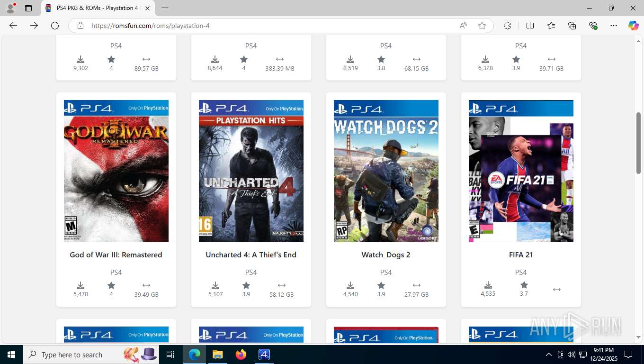Screen dimensions: 644x364
Task: Click PS4 label under God of War III
Action: pyautogui.click(x=116, y=272)
